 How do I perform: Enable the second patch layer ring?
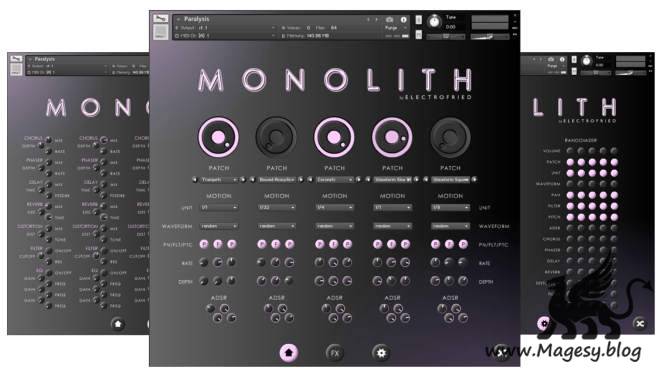(276, 137)
